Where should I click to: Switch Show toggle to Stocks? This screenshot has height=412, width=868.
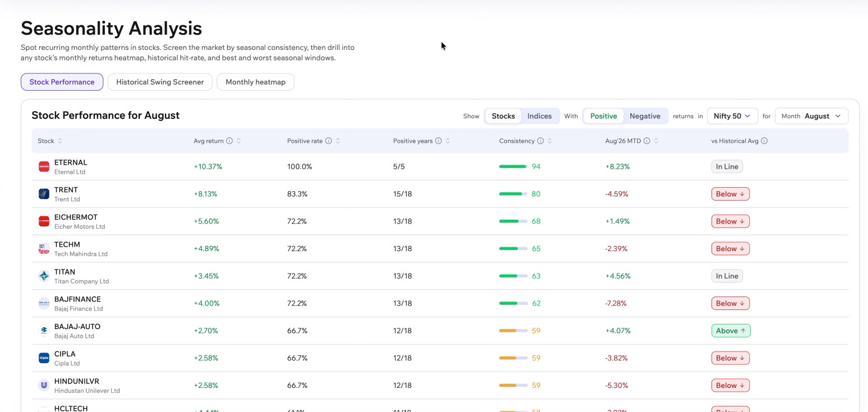click(x=503, y=116)
